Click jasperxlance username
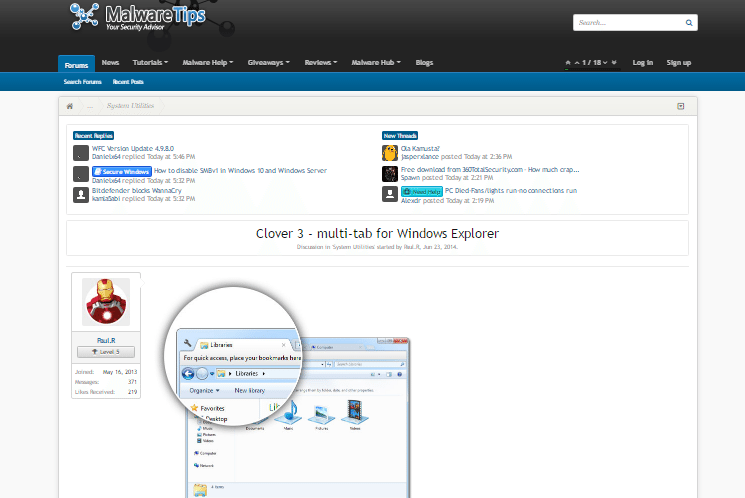Image resolution: width=745 pixels, height=498 pixels. pos(420,156)
